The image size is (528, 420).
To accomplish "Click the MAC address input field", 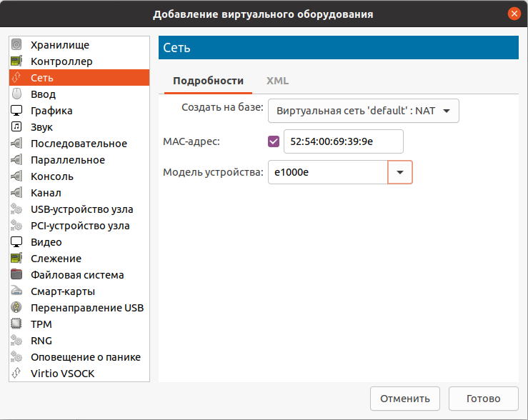I will click(344, 141).
